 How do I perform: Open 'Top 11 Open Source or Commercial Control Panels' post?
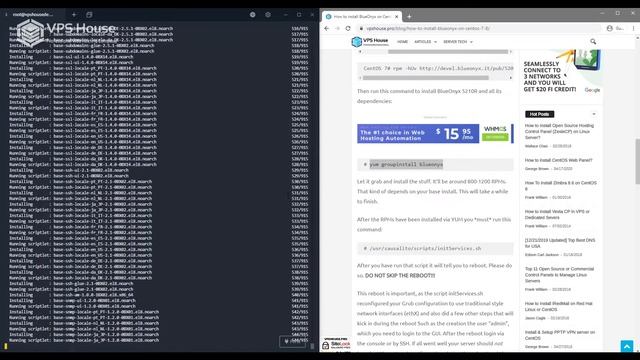[x=559, y=275]
